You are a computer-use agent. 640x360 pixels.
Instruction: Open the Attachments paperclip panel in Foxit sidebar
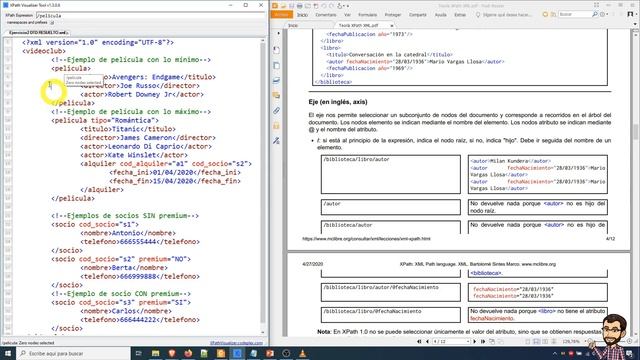(277, 111)
